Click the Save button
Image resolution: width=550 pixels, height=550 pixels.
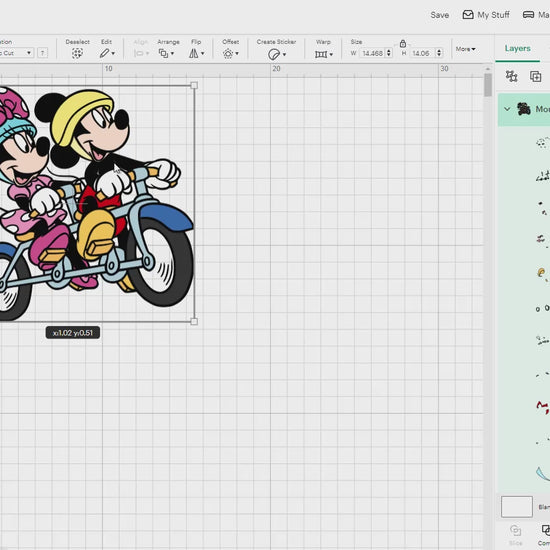[x=440, y=15]
